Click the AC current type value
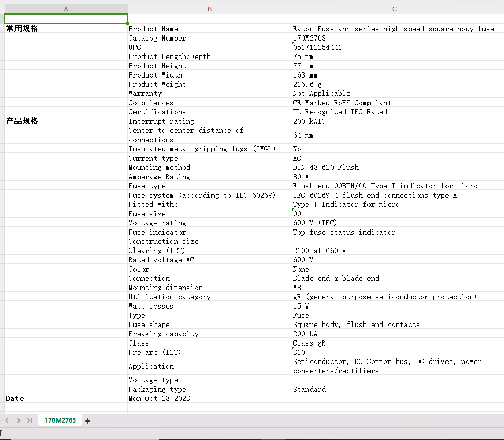504x440 pixels. (394, 158)
